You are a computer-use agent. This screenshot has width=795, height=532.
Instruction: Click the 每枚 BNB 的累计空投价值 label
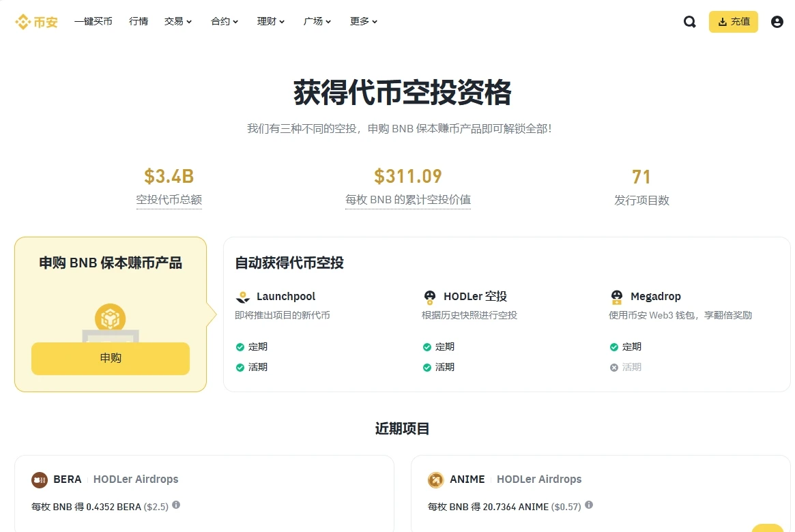click(408, 200)
